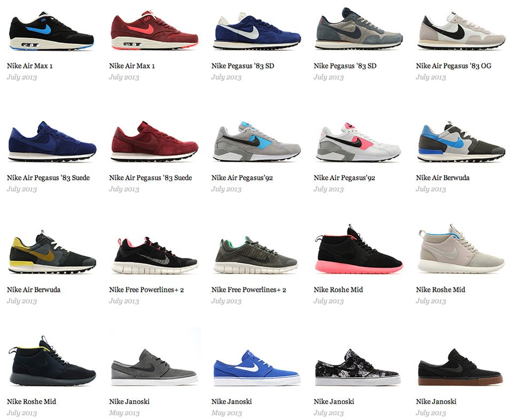Open black Free Powerlines+ 2 shoe image
The width and height of the screenshot is (513, 420).
[154, 255]
